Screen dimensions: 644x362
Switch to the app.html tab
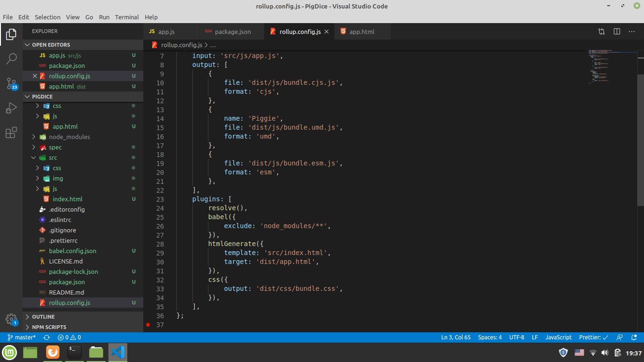pos(362,32)
